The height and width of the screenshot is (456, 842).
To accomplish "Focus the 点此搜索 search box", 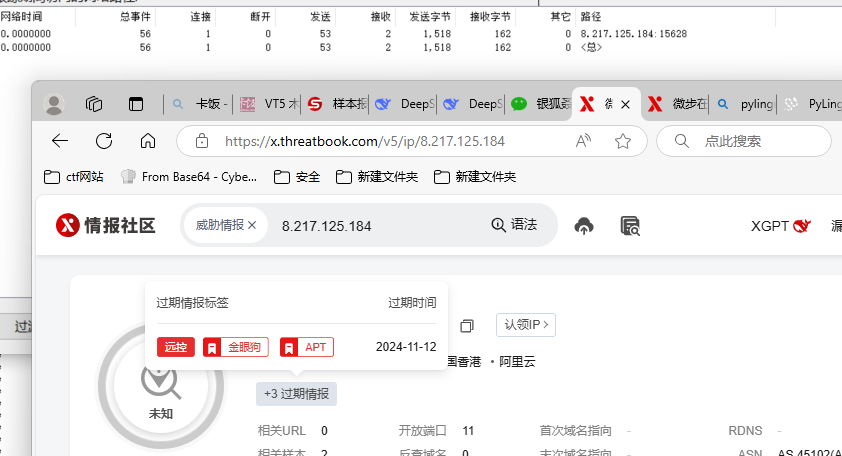I will pyautogui.click(x=744, y=141).
